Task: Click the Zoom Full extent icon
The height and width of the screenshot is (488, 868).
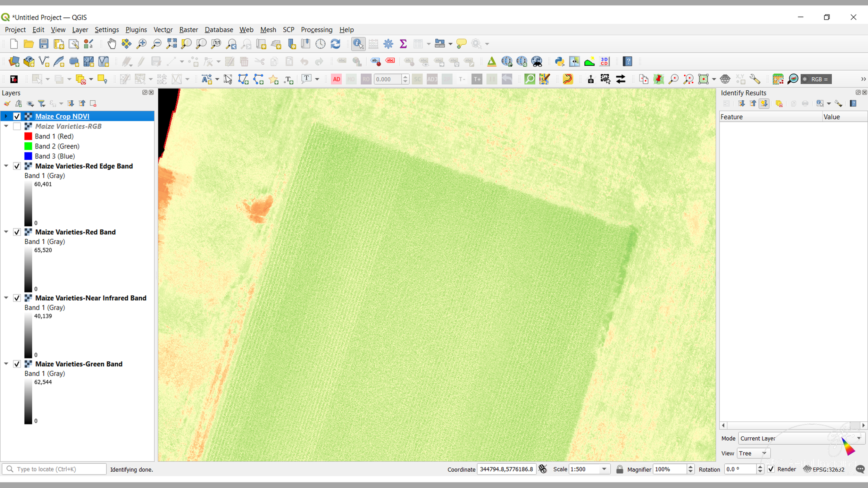Action: 172,44
